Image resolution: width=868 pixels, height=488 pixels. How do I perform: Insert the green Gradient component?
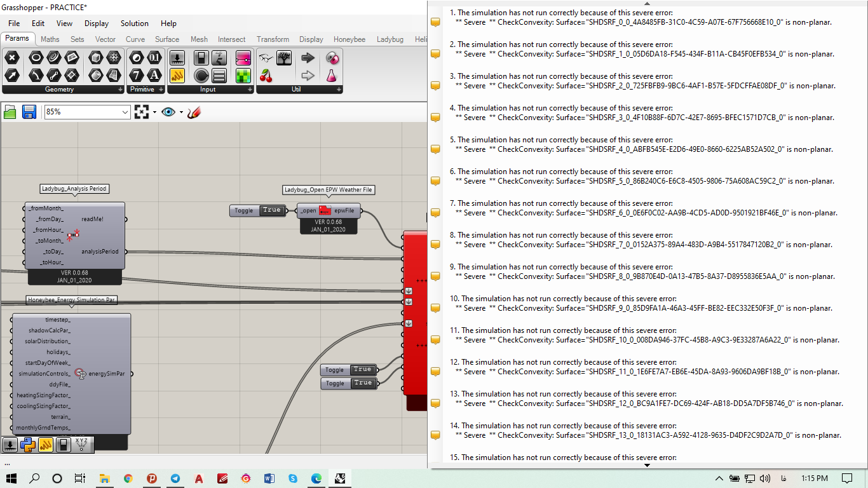[x=243, y=76]
